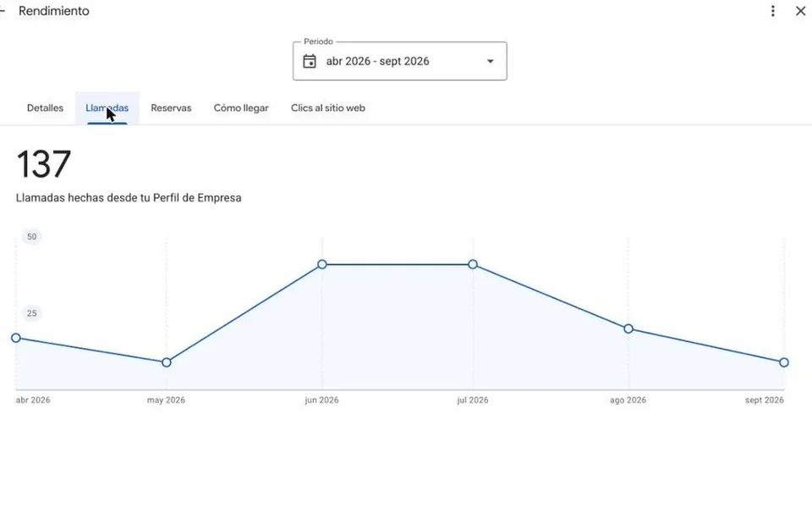Click the calendar icon in Periodo field
This screenshot has height=508, width=812.
(x=310, y=61)
